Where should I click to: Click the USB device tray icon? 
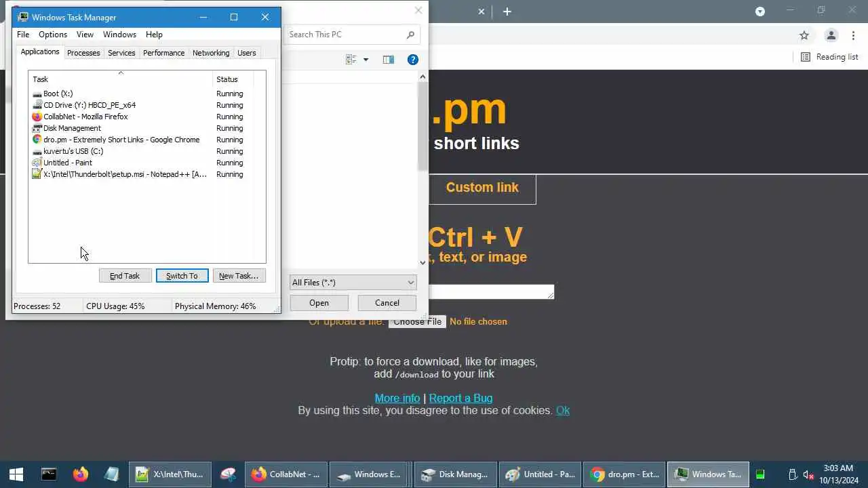pyautogui.click(x=792, y=474)
